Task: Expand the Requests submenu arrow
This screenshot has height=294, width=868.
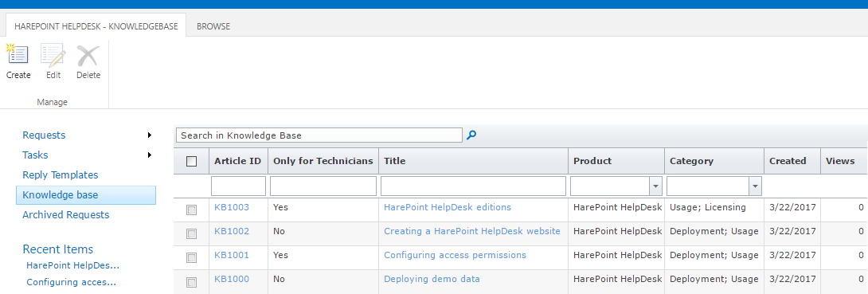Action: (x=150, y=135)
